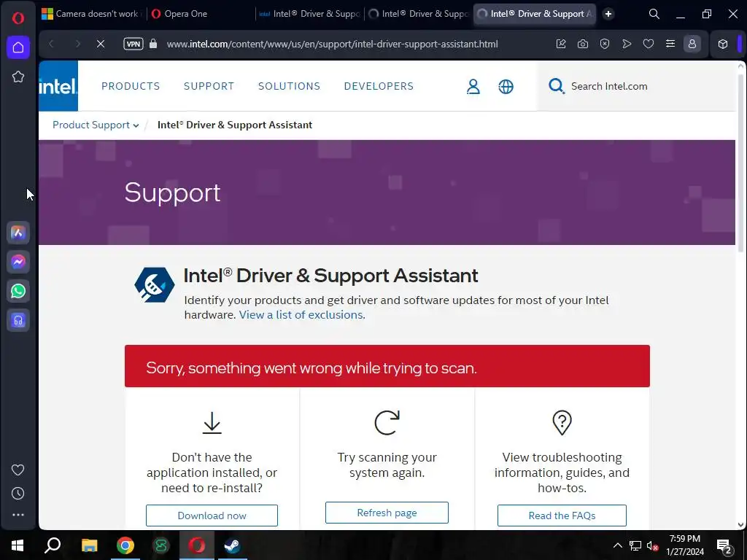
Task: Open the Windows Start menu
Action: (x=18, y=545)
